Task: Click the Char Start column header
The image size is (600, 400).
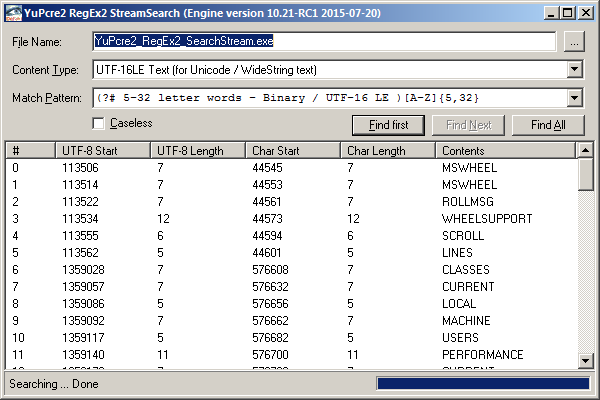Action: pyautogui.click(x=293, y=150)
